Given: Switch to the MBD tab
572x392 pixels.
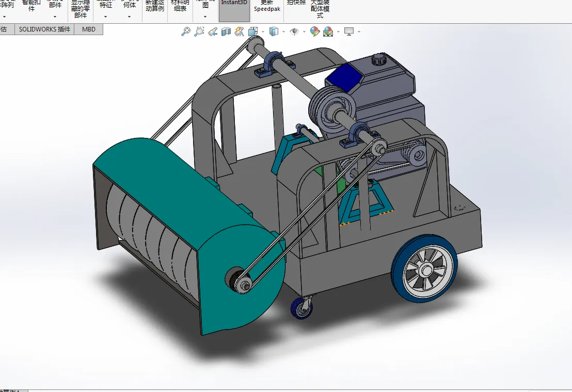Looking at the screenshot, I should click(x=89, y=29).
